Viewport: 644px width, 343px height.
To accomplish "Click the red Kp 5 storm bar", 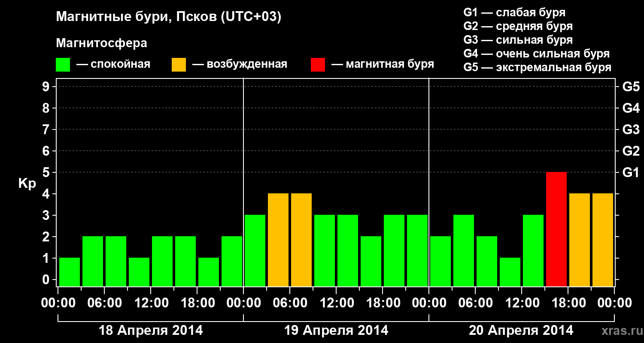I will [x=556, y=229].
